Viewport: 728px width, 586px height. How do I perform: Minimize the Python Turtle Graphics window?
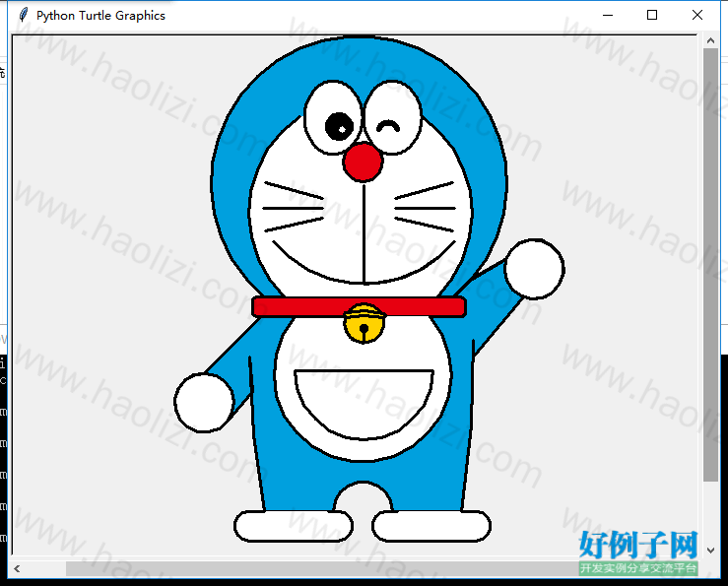(608, 15)
